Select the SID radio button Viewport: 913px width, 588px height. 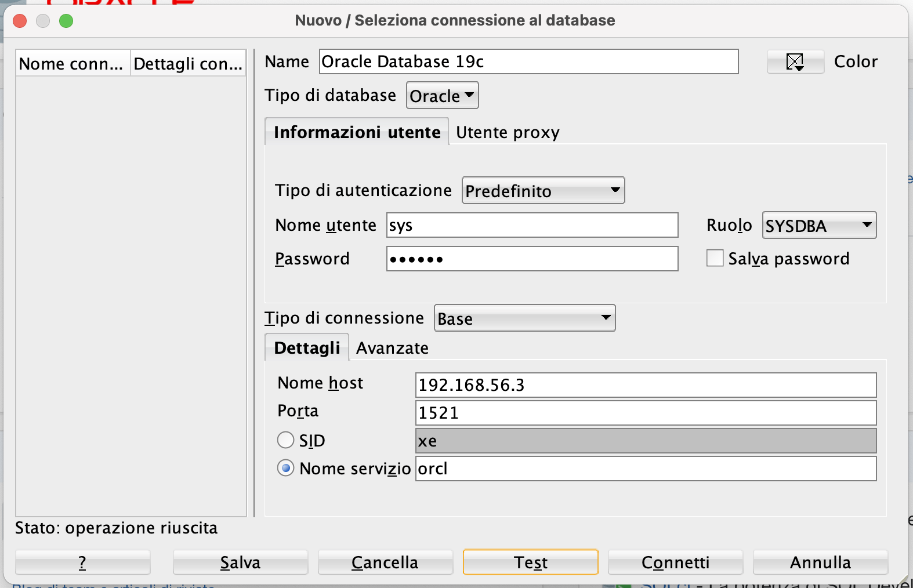click(x=285, y=440)
